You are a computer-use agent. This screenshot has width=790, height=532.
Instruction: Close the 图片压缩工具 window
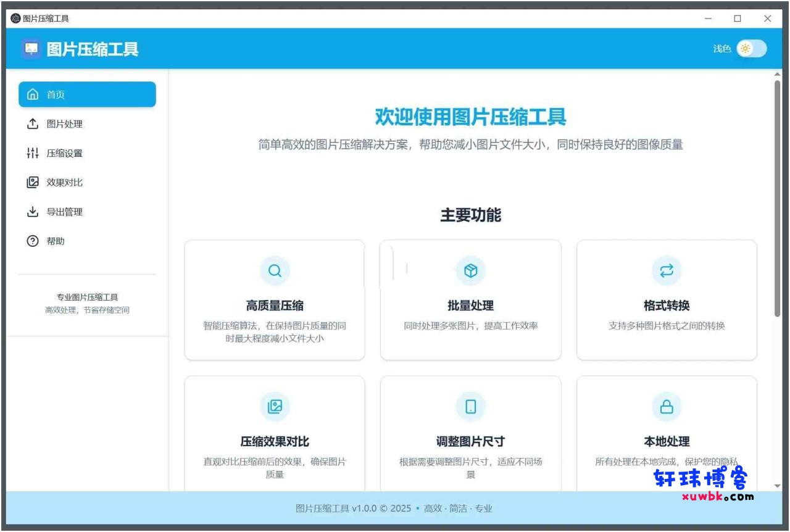click(x=768, y=19)
